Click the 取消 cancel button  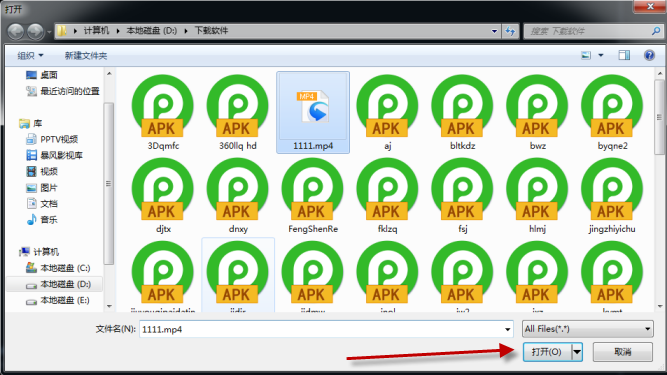(x=623, y=352)
